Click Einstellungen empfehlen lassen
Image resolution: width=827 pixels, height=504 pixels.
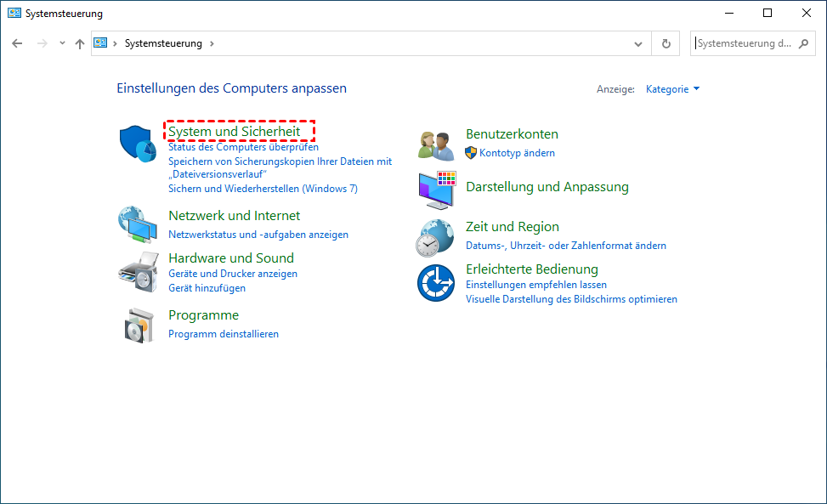535,285
